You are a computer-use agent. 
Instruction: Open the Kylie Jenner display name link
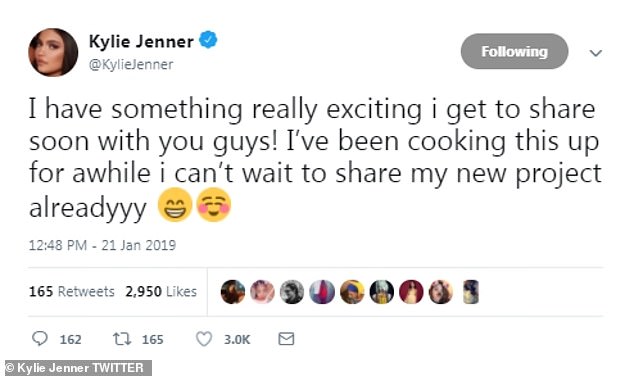pyautogui.click(x=141, y=41)
